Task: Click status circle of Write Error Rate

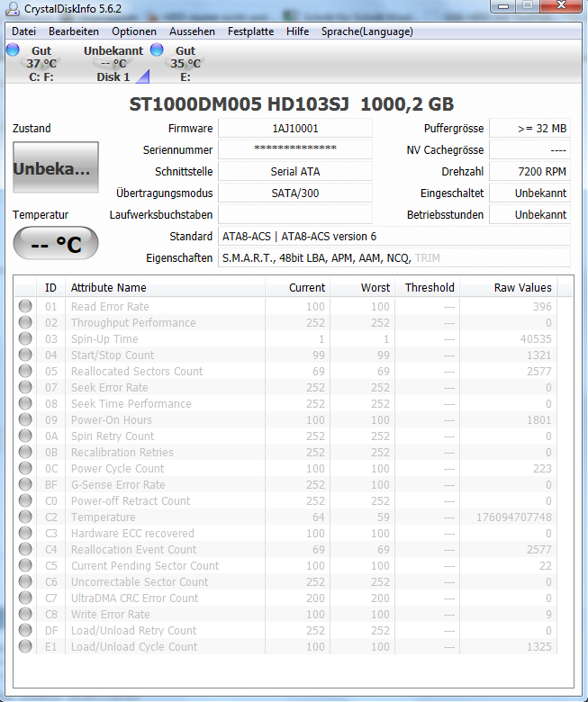Action: click(x=25, y=614)
